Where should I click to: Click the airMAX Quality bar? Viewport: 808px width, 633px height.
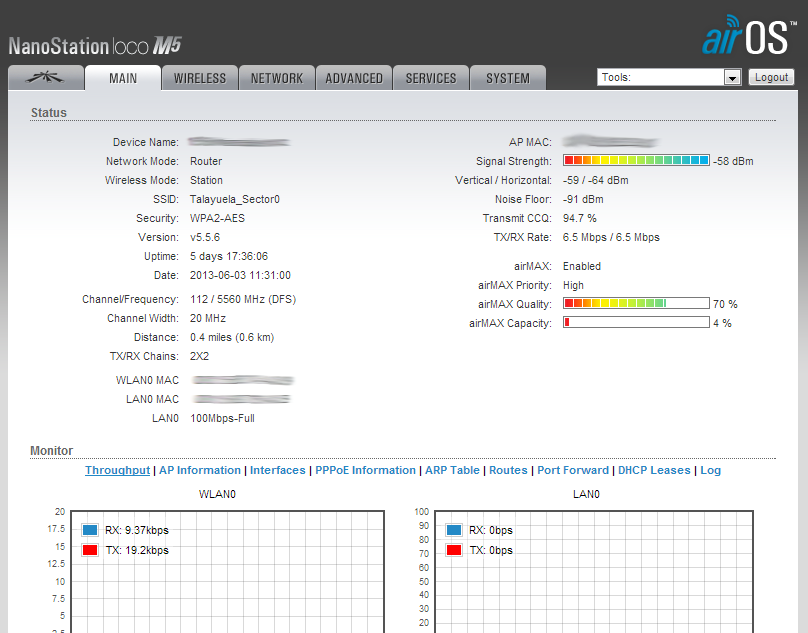(636, 303)
